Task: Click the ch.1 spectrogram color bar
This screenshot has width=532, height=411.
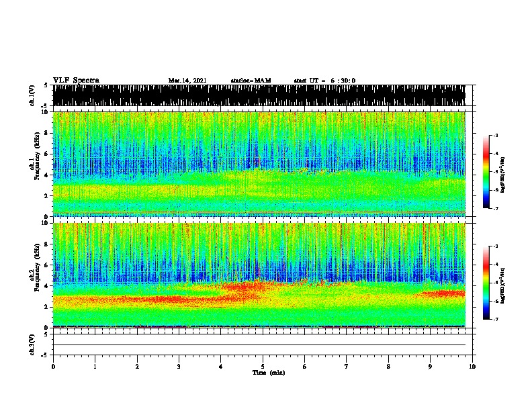Action: 486,172
